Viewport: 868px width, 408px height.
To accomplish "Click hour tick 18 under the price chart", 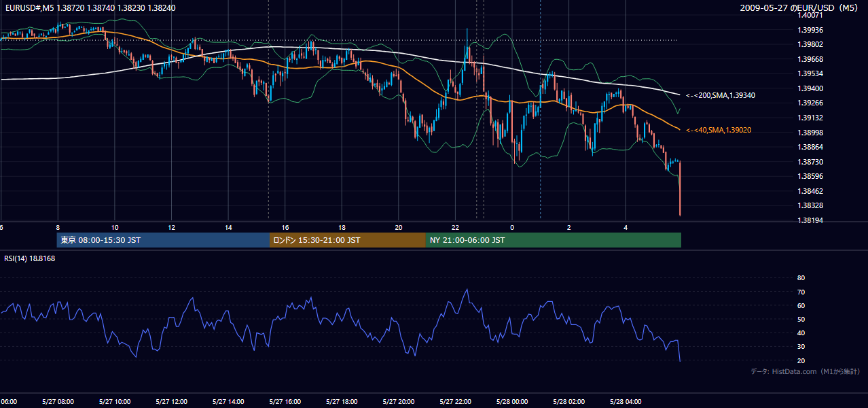I will 342,228.
